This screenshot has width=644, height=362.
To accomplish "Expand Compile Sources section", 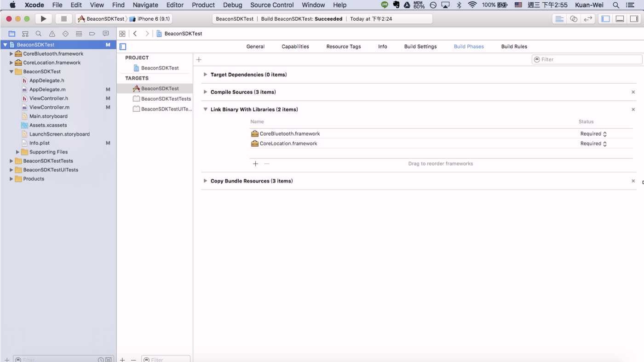I will pyautogui.click(x=206, y=92).
